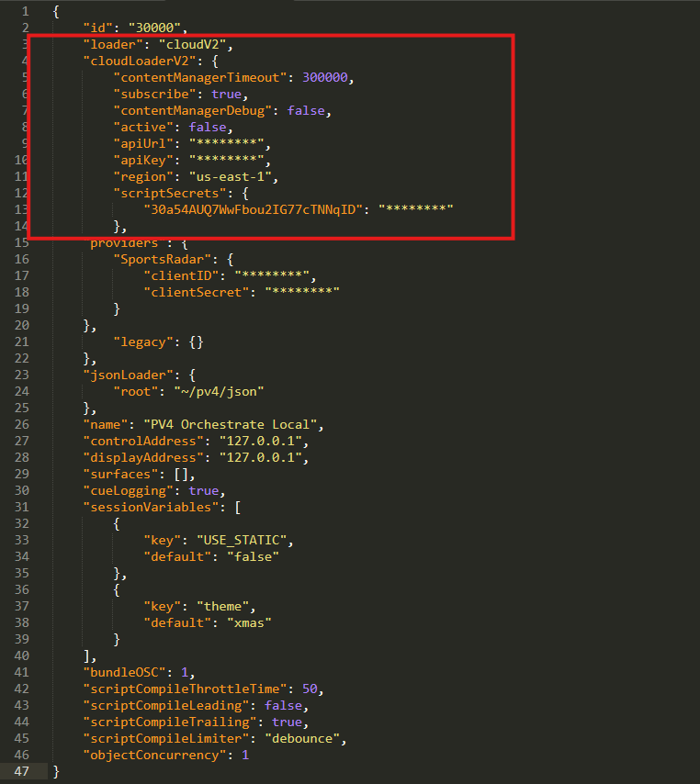Click the "SportsRadar" provider key
This screenshot has width=700, height=784.
point(162,259)
